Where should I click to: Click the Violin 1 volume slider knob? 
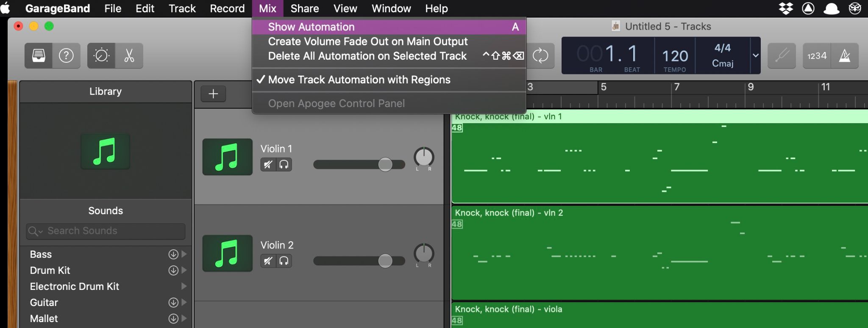coord(385,164)
